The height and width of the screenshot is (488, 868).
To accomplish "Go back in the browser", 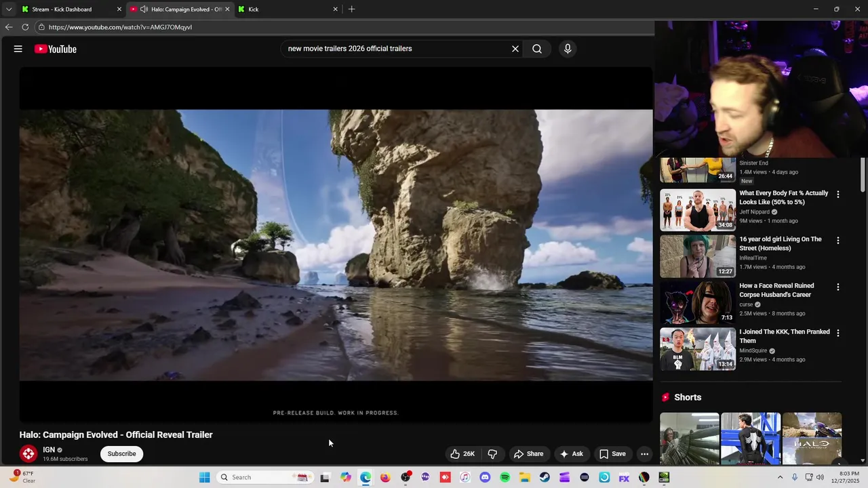I will pos(9,27).
